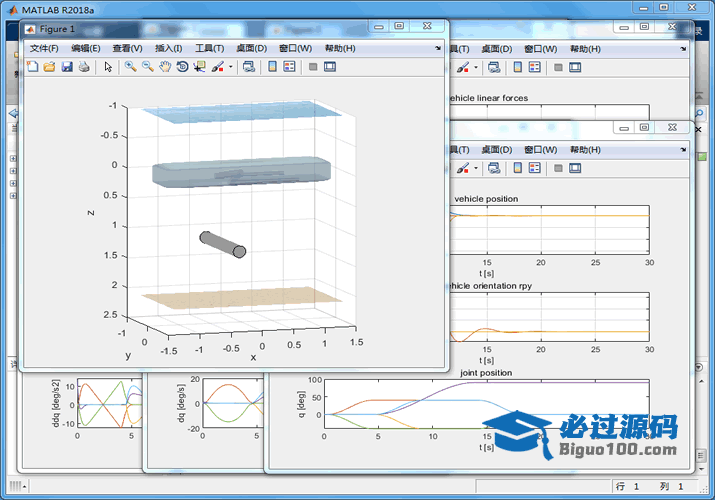Activate Zoom Out tool in Figure 1
Screen dimensions: 715x500
(x=147, y=67)
